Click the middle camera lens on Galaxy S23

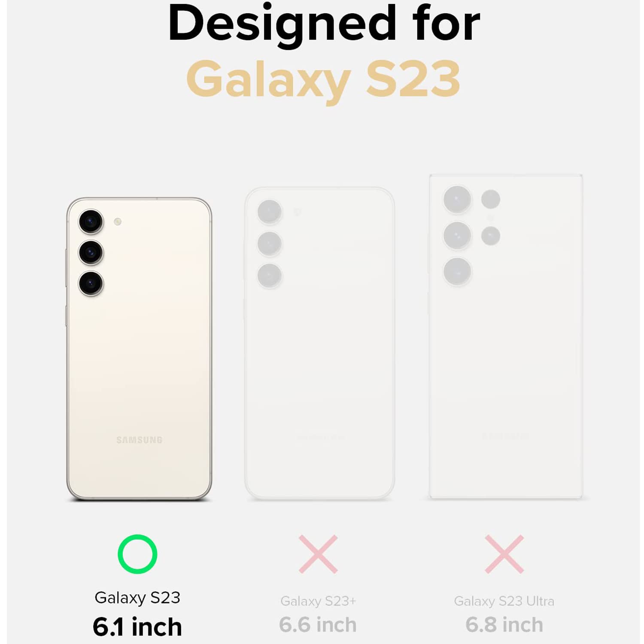(x=91, y=252)
